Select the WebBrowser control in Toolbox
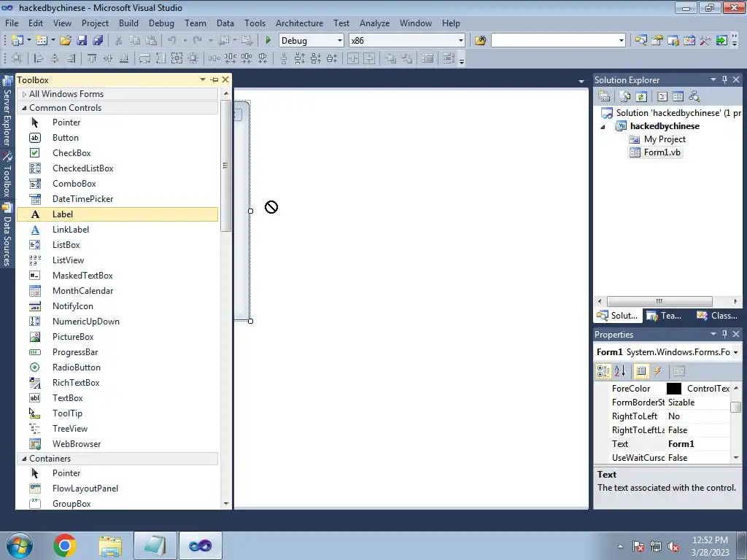Viewport: 747px width, 560px height. click(x=117, y=444)
